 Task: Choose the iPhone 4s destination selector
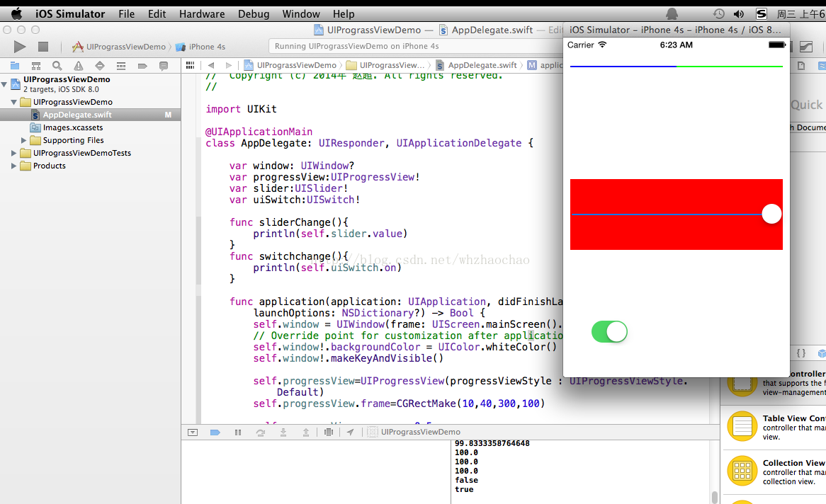pyautogui.click(x=200, y=47)
